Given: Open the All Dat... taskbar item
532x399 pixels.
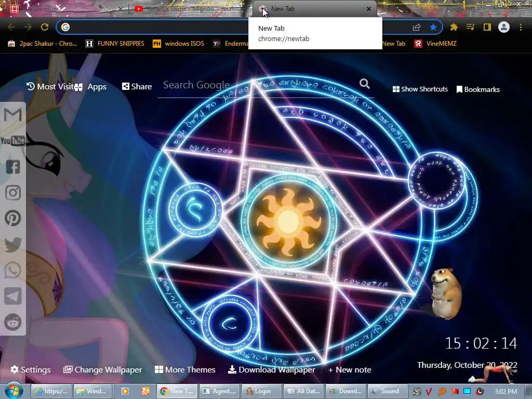Looking at the screenshot, I should click(x=303, y=391).
